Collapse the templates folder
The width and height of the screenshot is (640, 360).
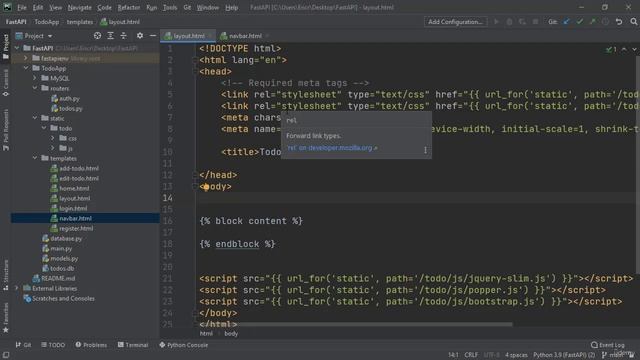coord(35,158)
